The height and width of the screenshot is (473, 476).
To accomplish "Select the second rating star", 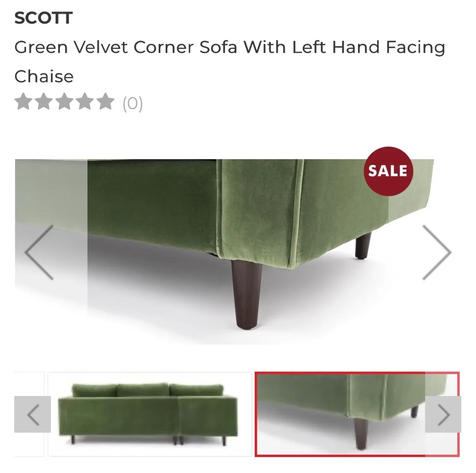I will 44,102.
